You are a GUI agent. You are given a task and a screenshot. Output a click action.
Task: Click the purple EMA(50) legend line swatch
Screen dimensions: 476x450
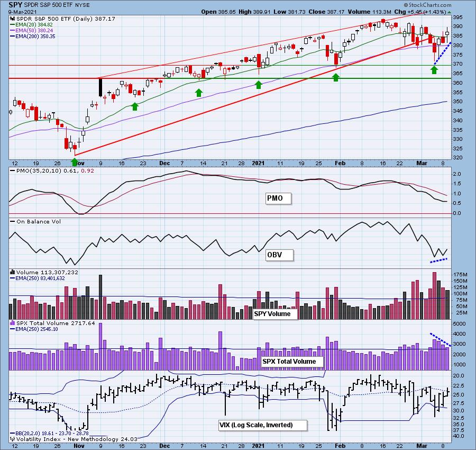[x=13, y=30]
